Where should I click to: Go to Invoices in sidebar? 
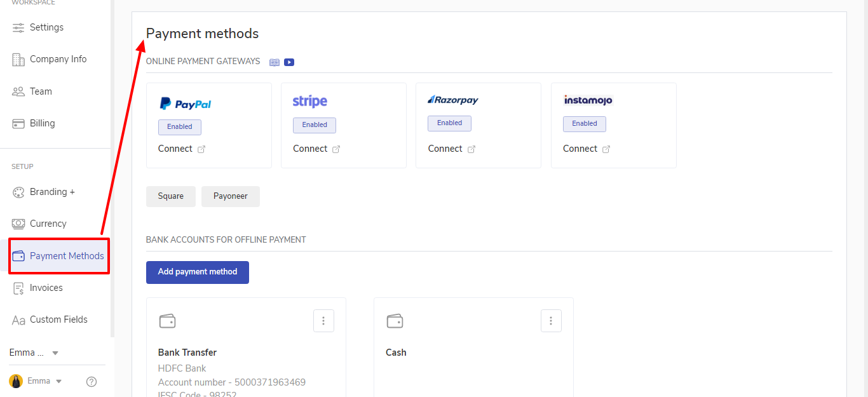click(x=46, y=288)
